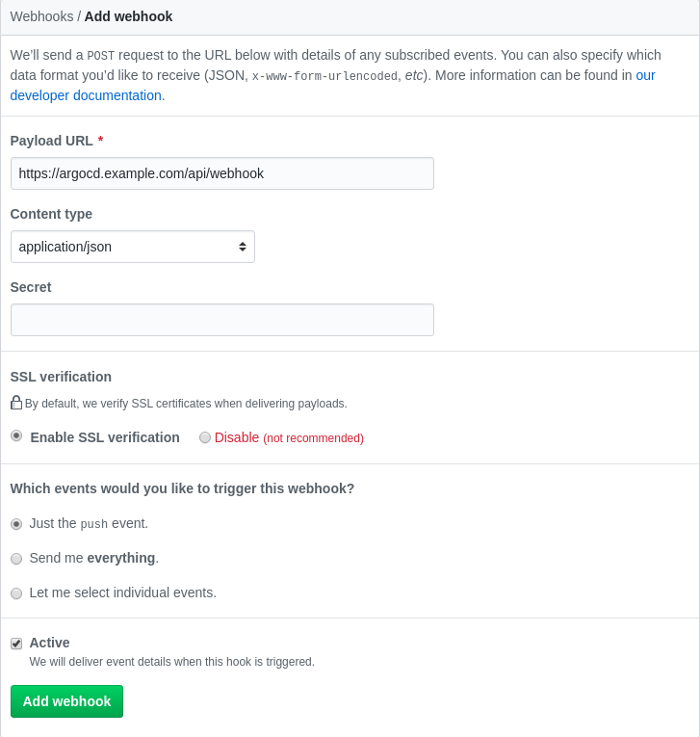Click the Content type label text
Screen dimensions: 700x737
[x=51, y=214]
